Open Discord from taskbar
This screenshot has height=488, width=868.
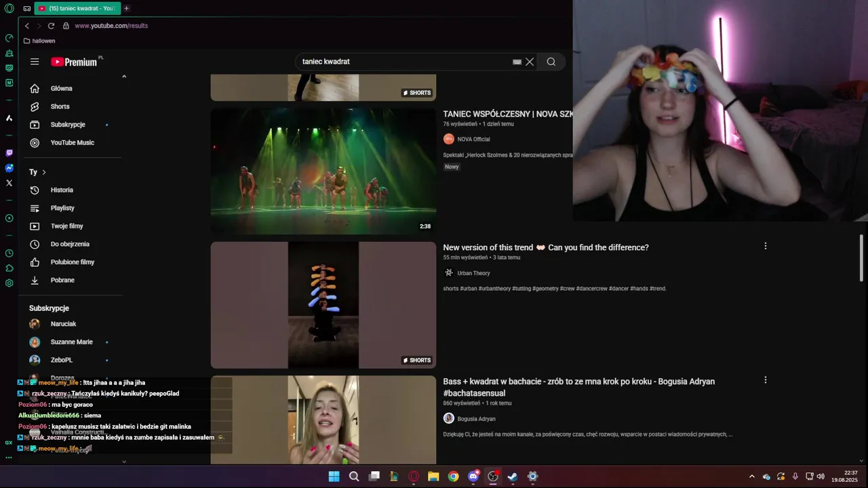(473, 476)
